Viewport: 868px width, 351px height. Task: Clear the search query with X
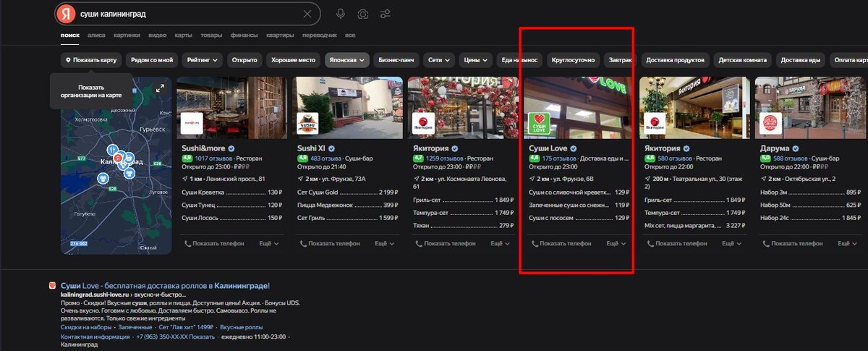click(x=307, y=14)
